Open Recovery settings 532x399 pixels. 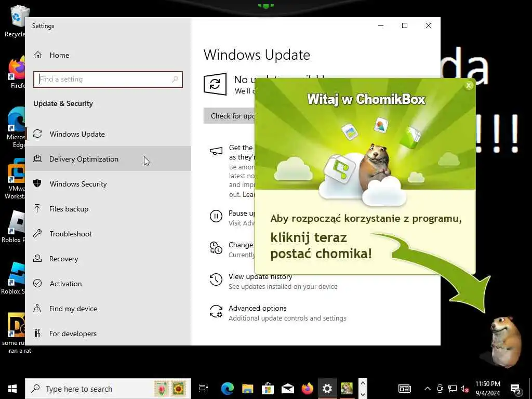point(108,259)
